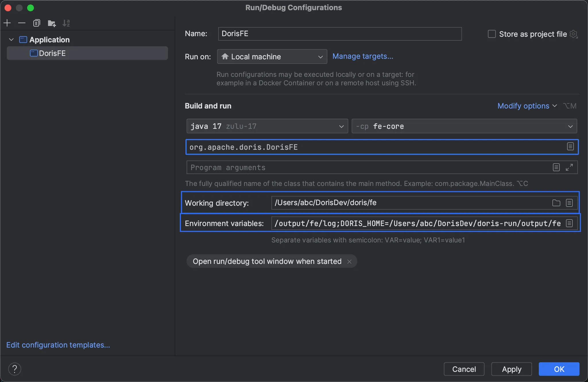Click the edit variables icon for environment variables
The height and width of the screenshot is (382, 588).
(x=569, y=223)
